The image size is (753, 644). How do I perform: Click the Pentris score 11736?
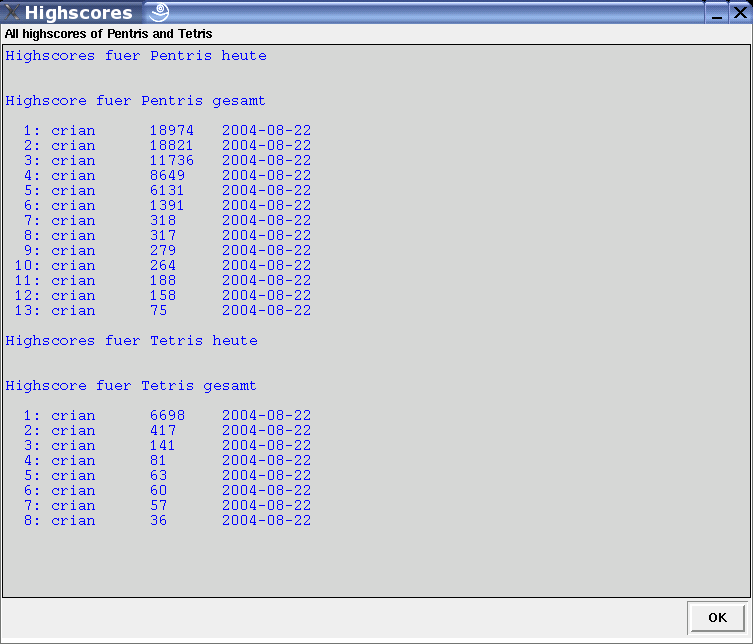tap(171, 160)
